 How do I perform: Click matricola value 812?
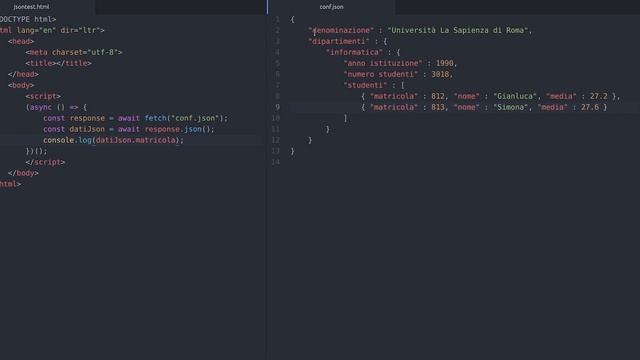click(438, 96)
